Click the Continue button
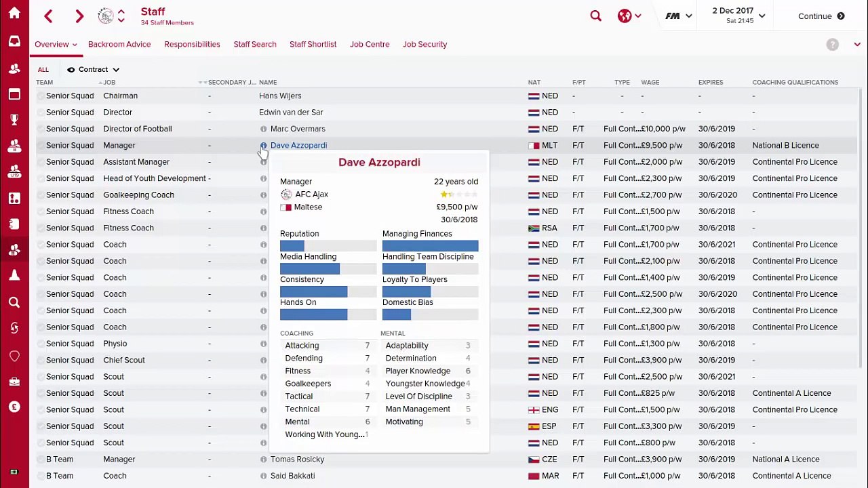 821,16
